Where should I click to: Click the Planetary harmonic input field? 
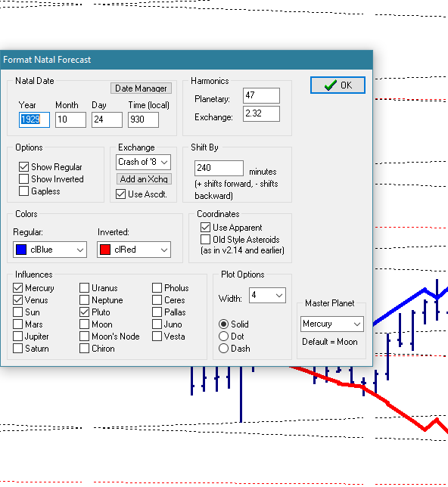tap(261, 95)
